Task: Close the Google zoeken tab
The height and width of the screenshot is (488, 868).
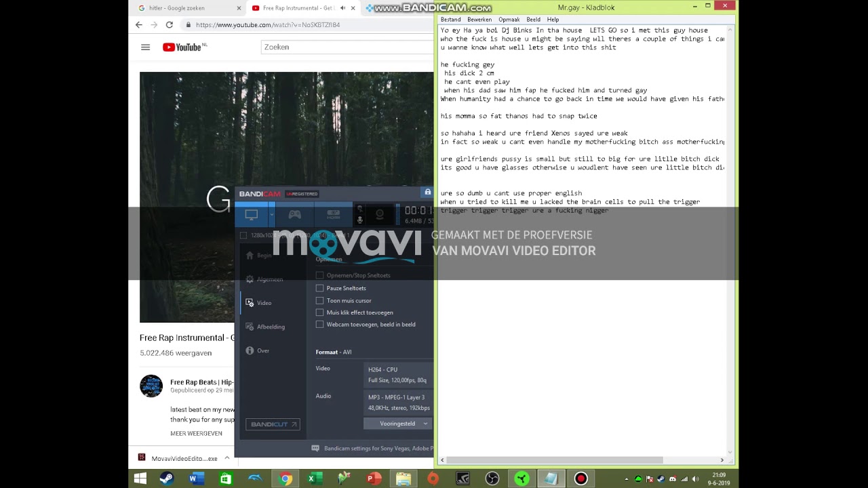Action: (x=239, y=8)
